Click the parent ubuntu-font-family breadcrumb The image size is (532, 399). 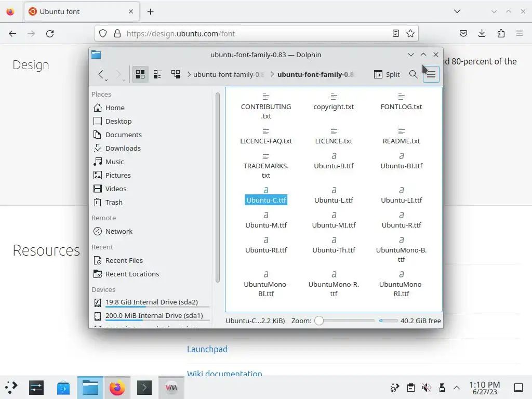coord(229,74)
